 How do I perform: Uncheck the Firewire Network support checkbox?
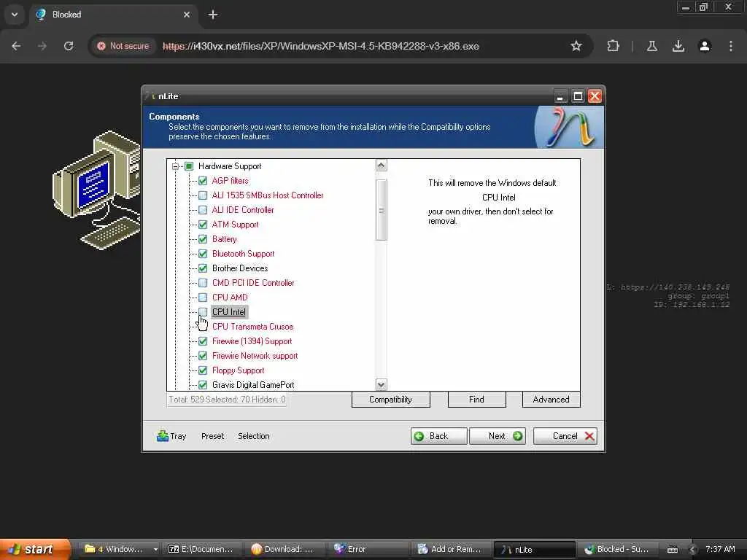(203, 356)
